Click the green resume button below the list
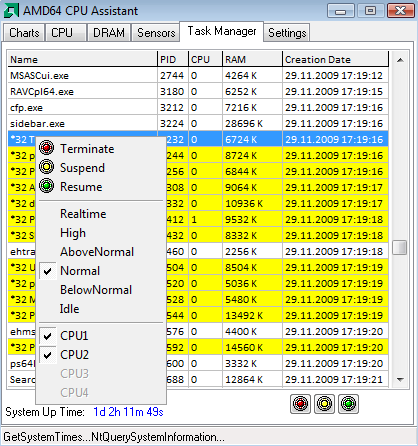 click(x=348, y=404)
